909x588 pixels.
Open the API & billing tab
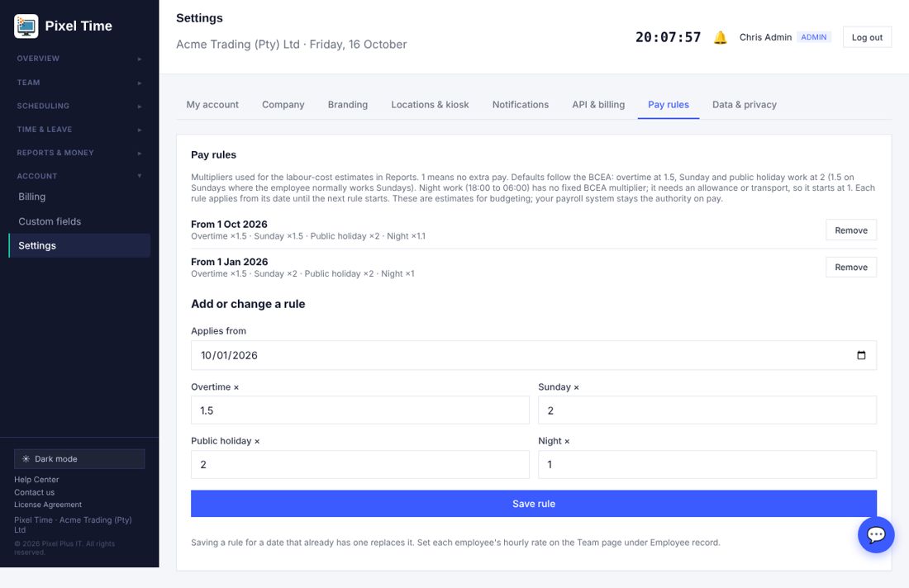coord(598,105)
